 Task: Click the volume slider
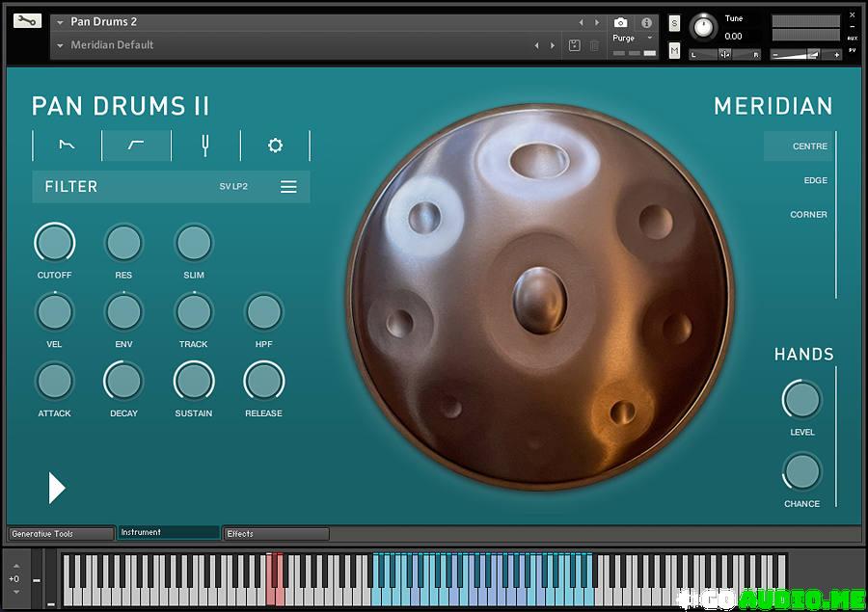pos(805,54)
